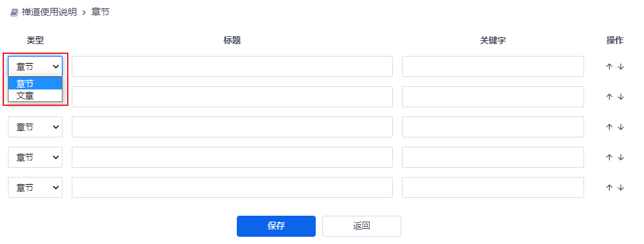Screen dimensions: 644x244
Task: Move first row down with arrow
Action: click(x=620, y=66)
